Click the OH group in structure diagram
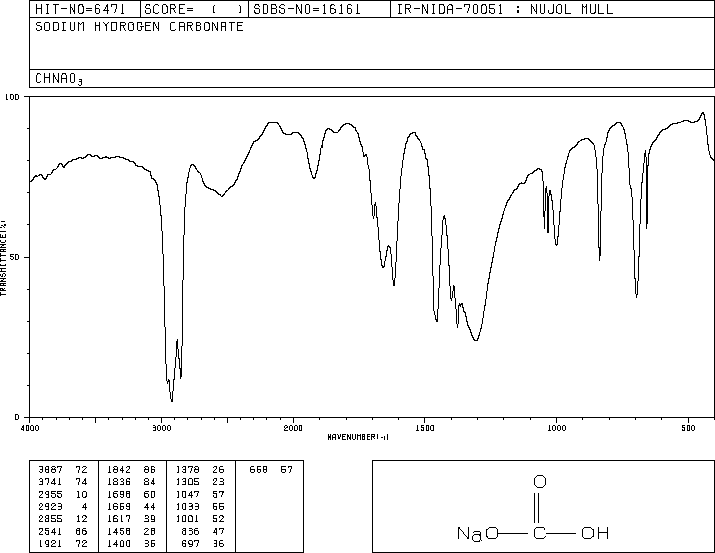Screen dimensions: 715x553 [595, 533]
